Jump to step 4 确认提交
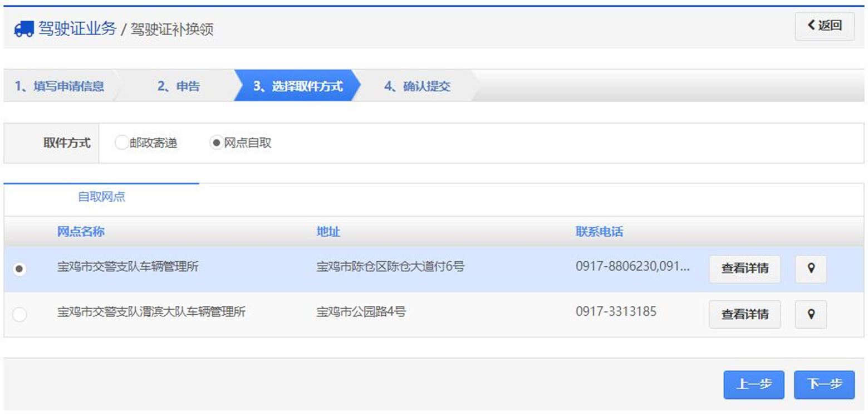Image resolution: width=868 pixels, height=415 pixels. (x=417, y=86)
